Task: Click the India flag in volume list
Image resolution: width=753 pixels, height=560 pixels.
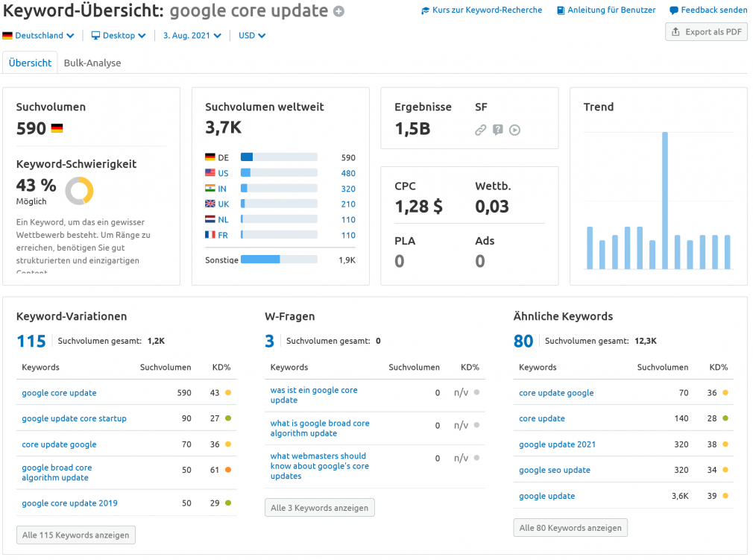Action: 209,188
